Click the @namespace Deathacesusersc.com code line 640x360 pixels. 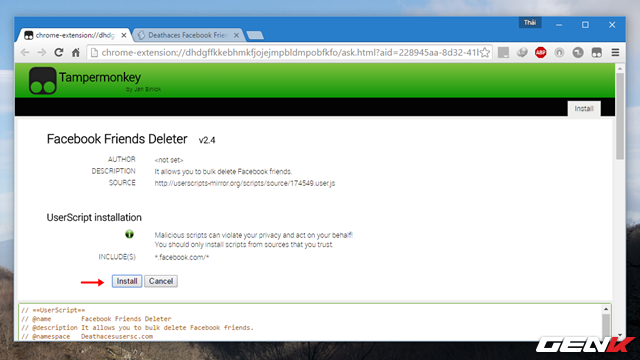pyautogui.click(x=87, y=337)
